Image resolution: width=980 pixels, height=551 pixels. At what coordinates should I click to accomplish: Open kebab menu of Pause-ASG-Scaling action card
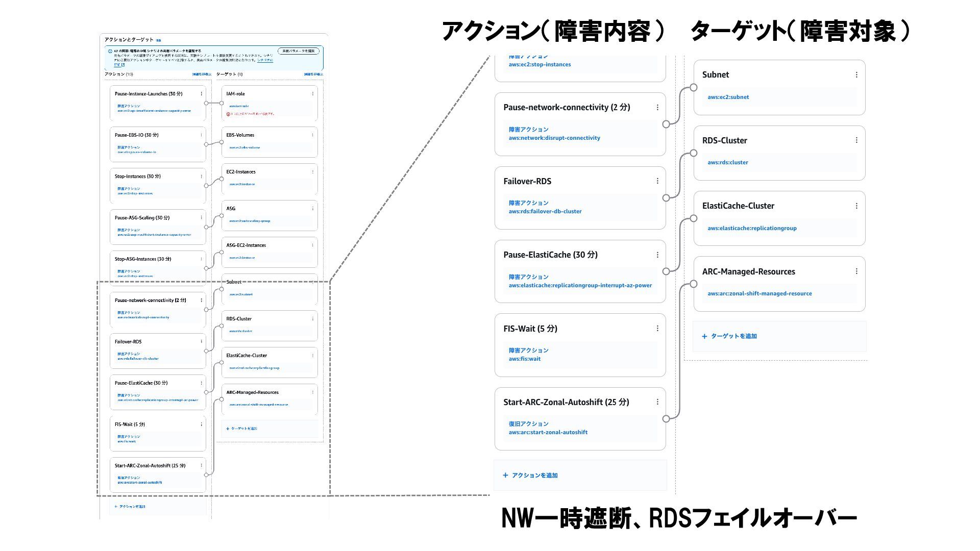[202, 218]
